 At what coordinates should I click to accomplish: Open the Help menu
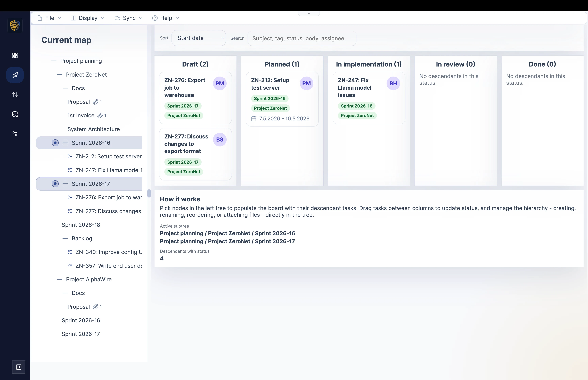click(165, 18)
